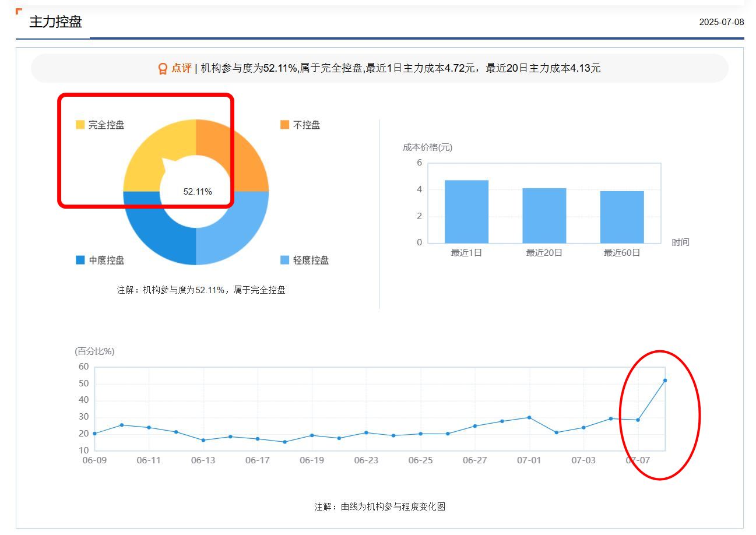Click the 06-09 data point on line chart
The width and height of the screenshot is (756, 535).
pyautogui.click(x=94, y=434)
